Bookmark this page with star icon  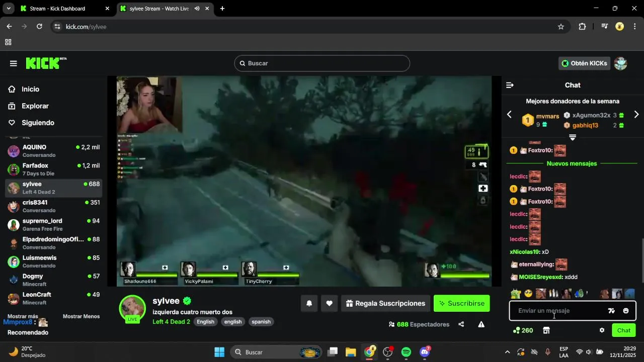(561, 27)
